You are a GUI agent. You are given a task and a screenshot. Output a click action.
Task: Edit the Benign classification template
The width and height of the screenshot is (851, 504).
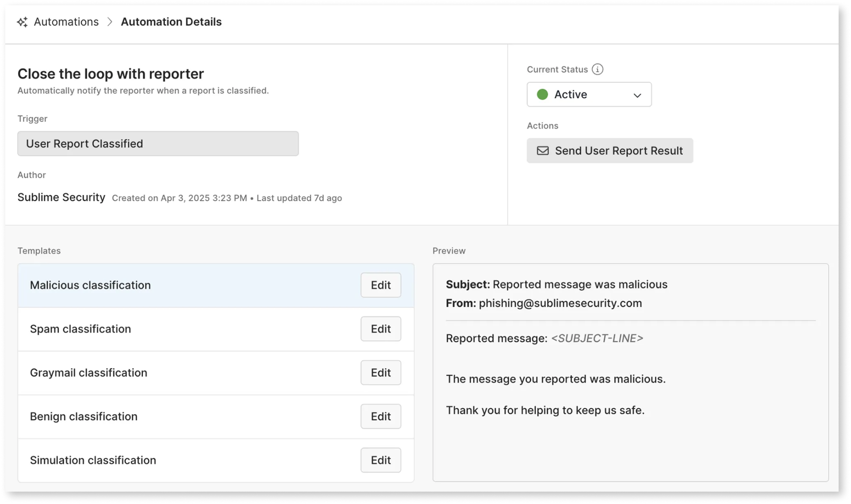click(x=380, y=416)
